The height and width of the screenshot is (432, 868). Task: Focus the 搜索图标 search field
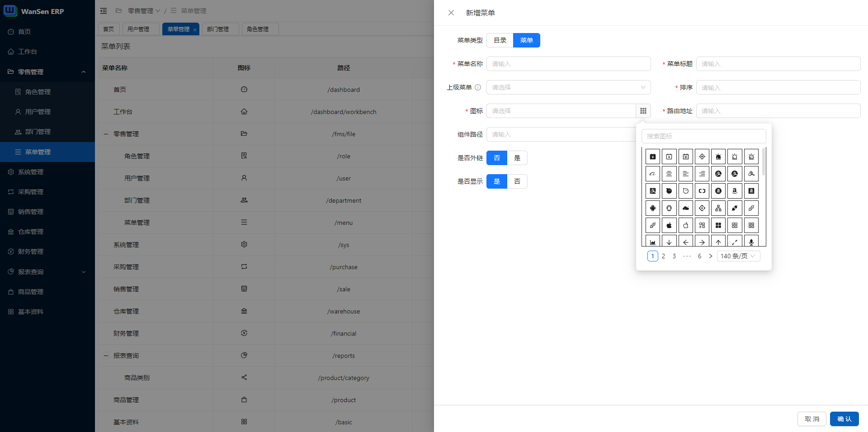click(x=703, y=136)
